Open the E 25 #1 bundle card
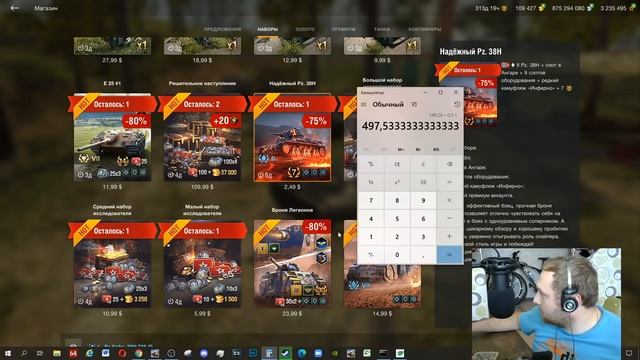Image resolution: width=640 pixels, height=360 pixels. 112,138
